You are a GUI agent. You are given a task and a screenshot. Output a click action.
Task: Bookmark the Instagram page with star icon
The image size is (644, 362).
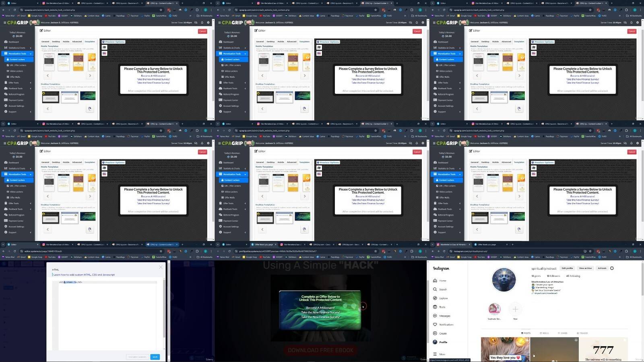point(590,251)
